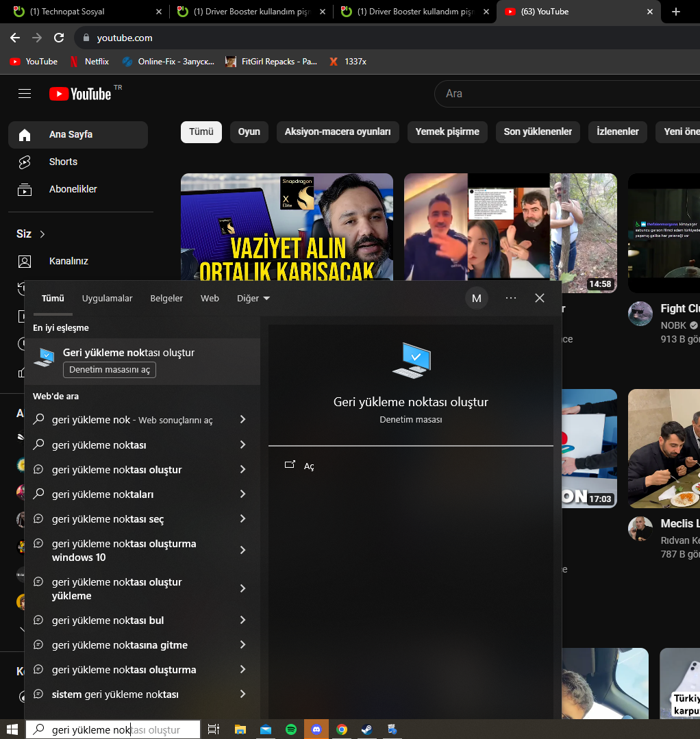Open Discord from the taskbar
This screenshot has height=739, width=700.
pyautogui.click(x=316, y=729)
